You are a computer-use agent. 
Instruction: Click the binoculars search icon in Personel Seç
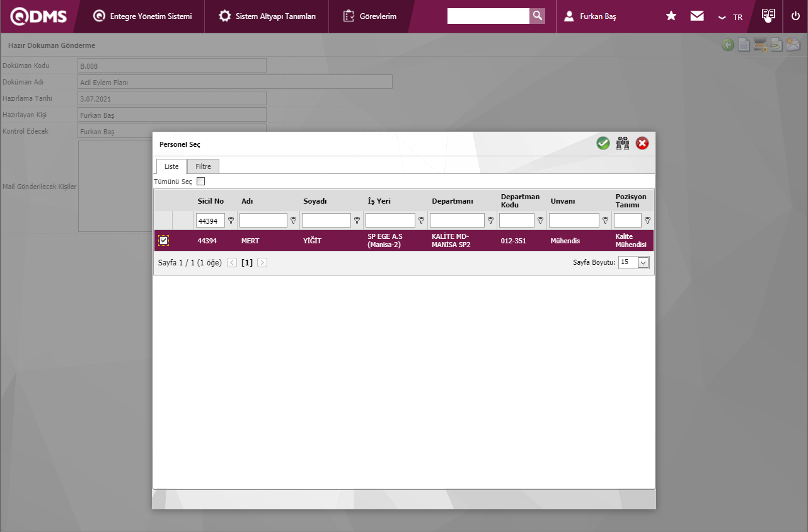(623, 143)
